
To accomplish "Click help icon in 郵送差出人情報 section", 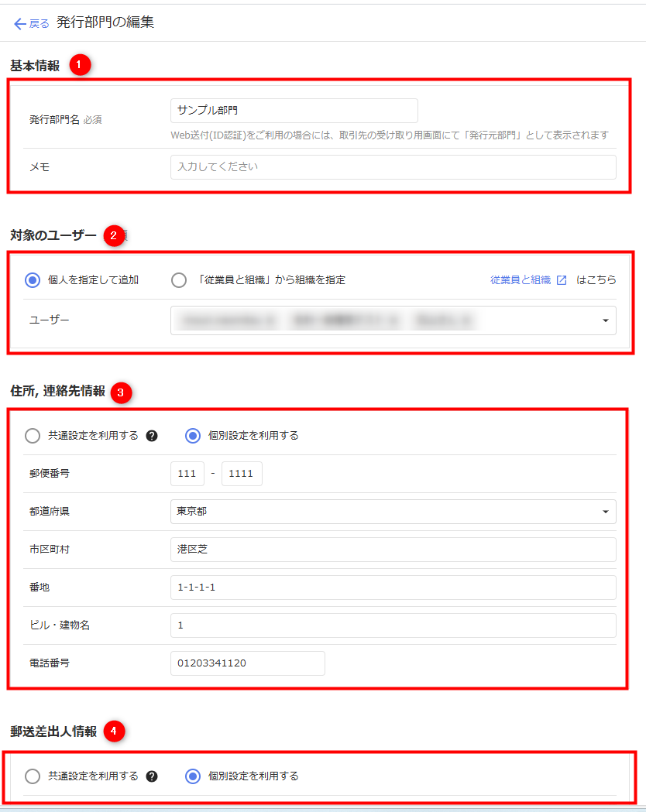I will click(152, 776).
